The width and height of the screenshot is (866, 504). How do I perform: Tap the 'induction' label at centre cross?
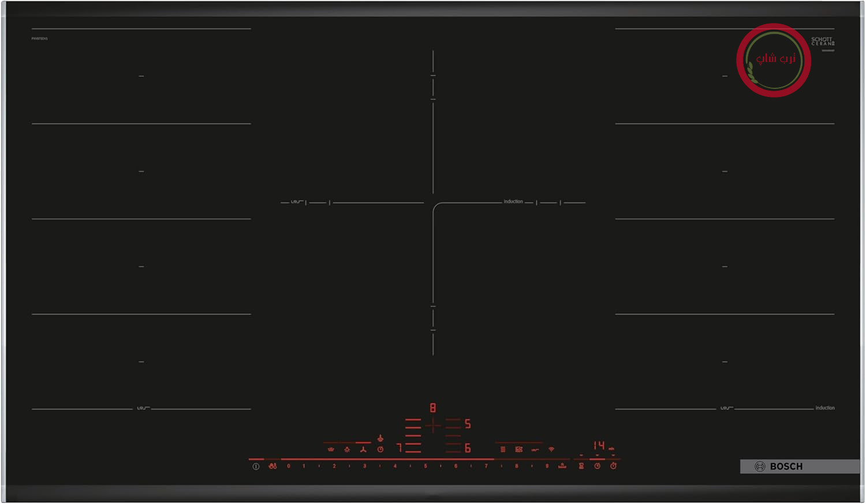point(513,201)
